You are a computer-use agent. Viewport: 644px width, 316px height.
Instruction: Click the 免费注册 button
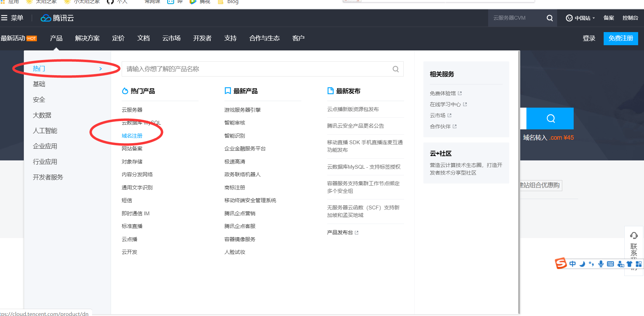[x=621, y=38]
